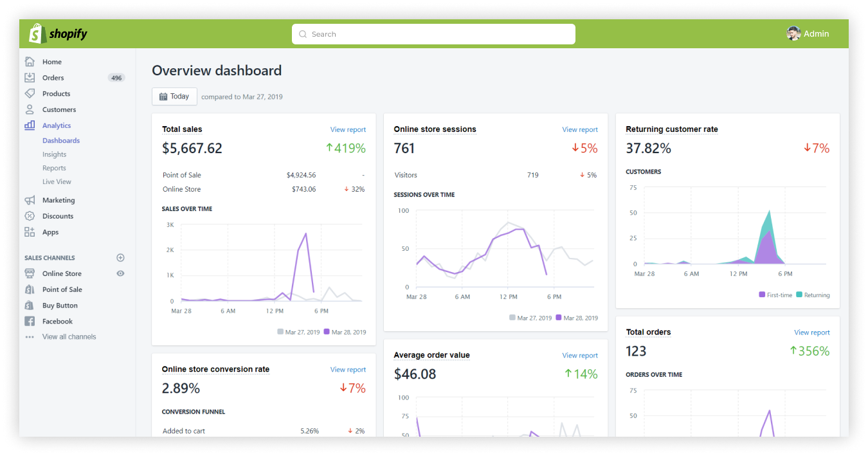The width and height of the screenshot is (868, 456).
Task: Click the calendar icon in Today button
Action: point(163,96)
